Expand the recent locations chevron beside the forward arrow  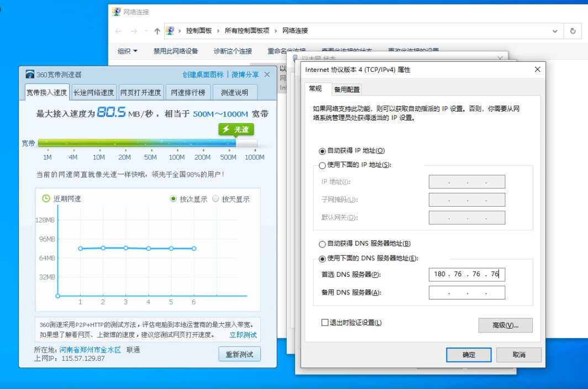145,31
